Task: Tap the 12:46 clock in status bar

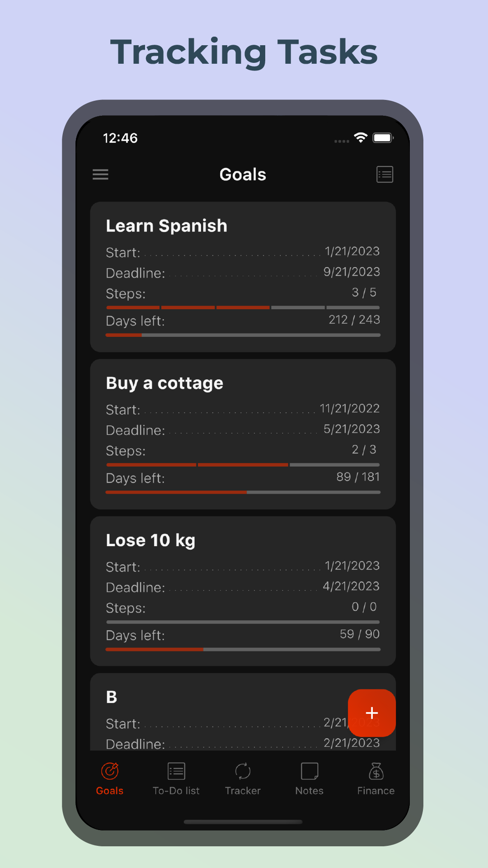Action: (120, 138)
